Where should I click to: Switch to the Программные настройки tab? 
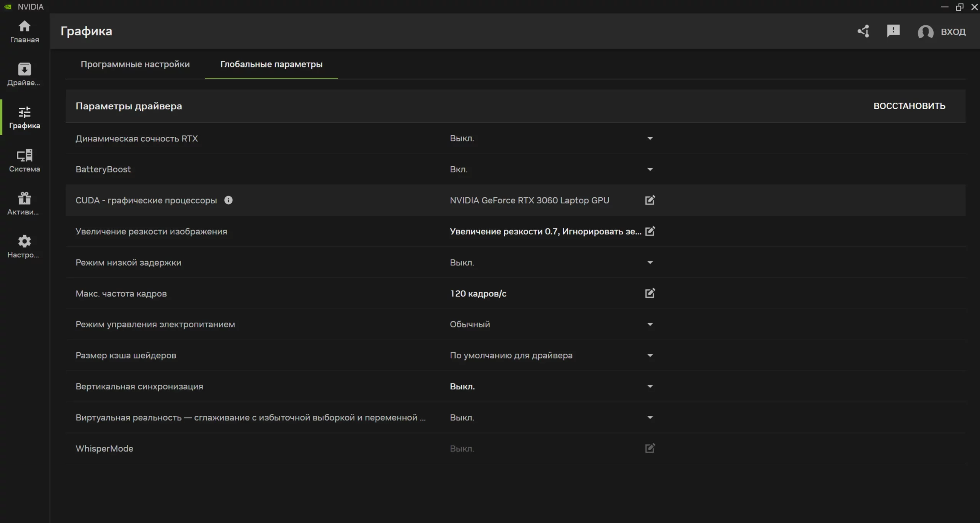click(135, 64)
